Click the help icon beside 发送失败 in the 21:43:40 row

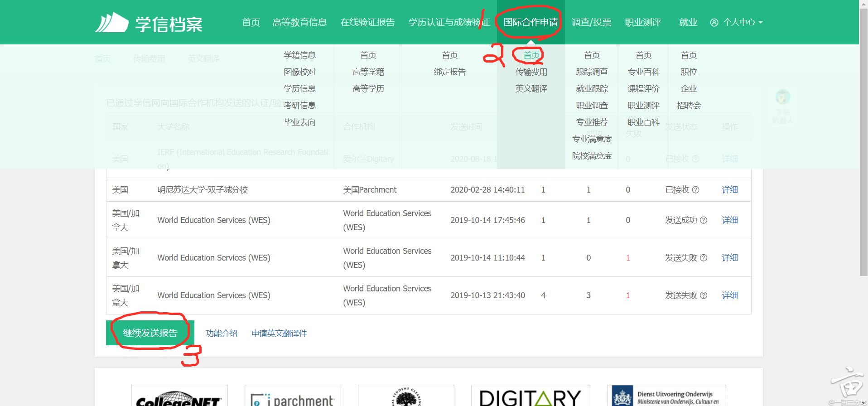[704, 295]
